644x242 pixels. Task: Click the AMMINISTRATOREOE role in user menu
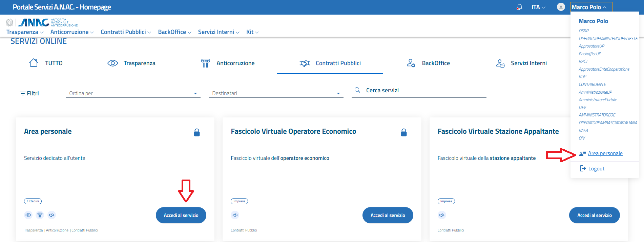pyautogui.click(x=597, y=115)
